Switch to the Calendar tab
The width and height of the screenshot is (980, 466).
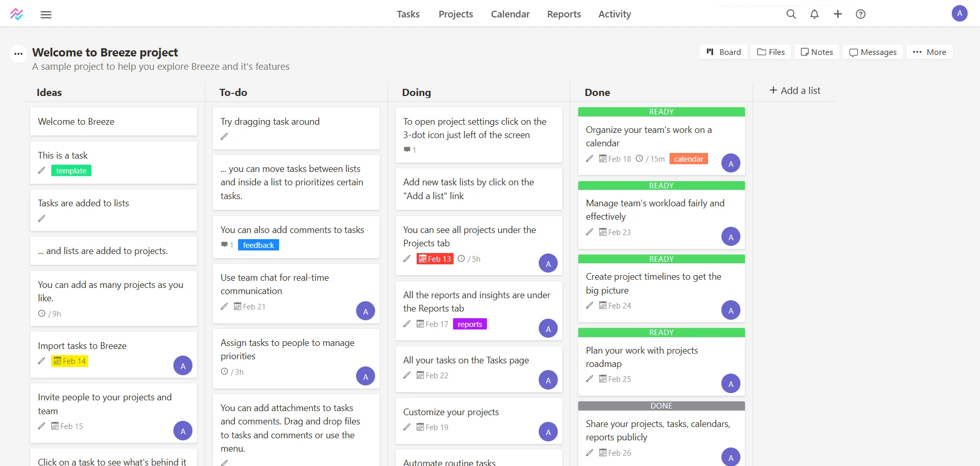(510, 14)
